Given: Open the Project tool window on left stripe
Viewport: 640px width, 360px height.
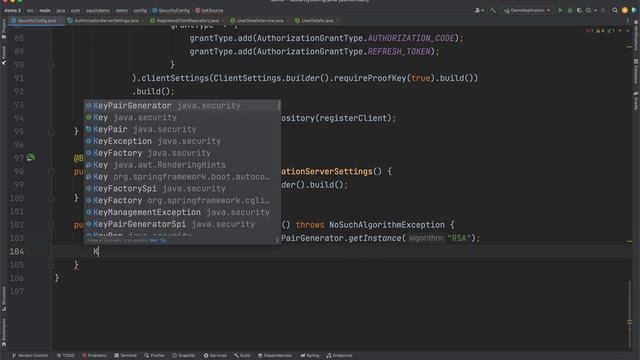Looking at the screenshot, I should point(4,29).
